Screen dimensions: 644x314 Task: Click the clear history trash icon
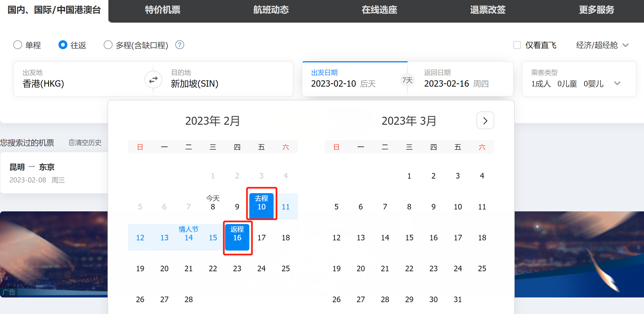pos(71,142)
